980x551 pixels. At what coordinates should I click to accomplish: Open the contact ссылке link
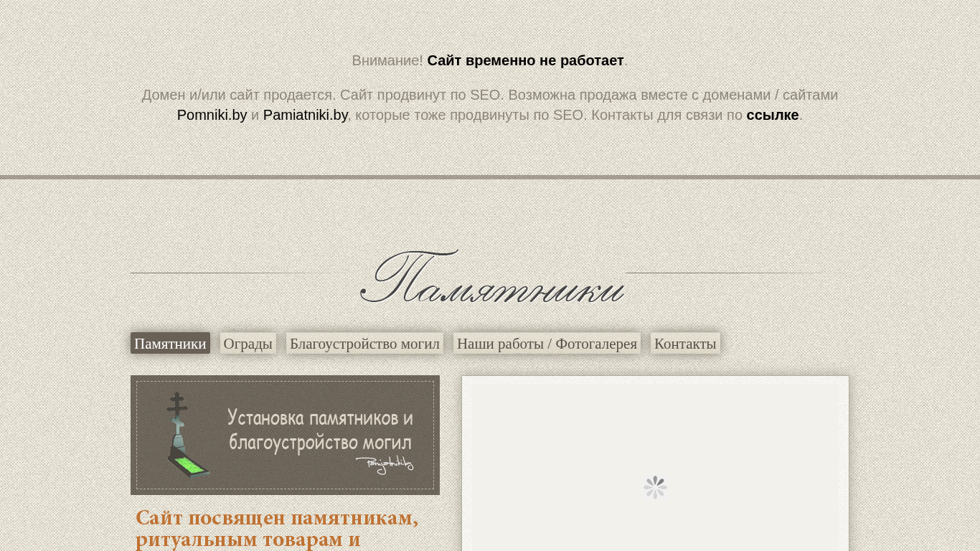point(773,115)
